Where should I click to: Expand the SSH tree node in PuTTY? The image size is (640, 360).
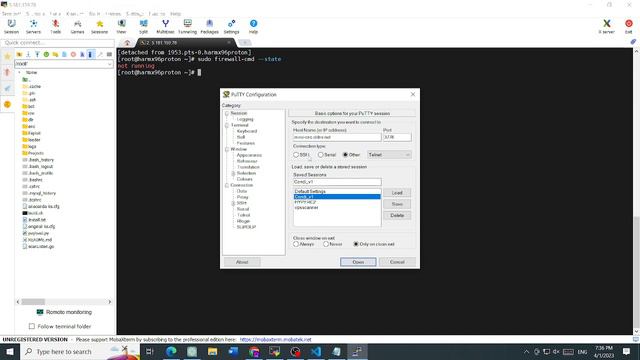[x=233, y=203]
